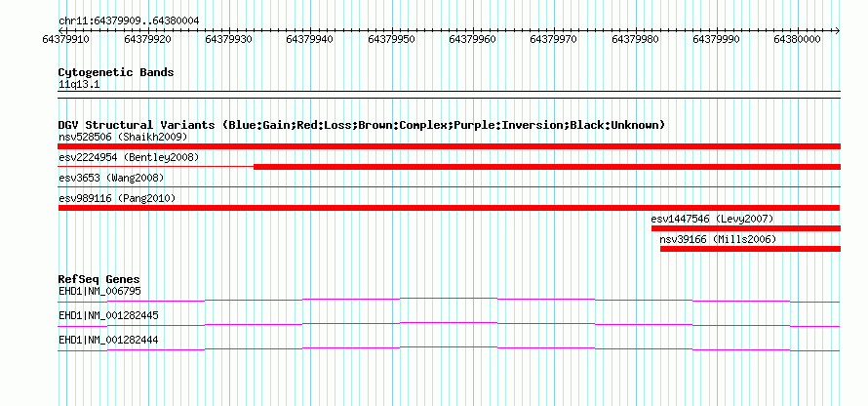
Task: Click ruler position 64380000
Action: click(797, 39)
